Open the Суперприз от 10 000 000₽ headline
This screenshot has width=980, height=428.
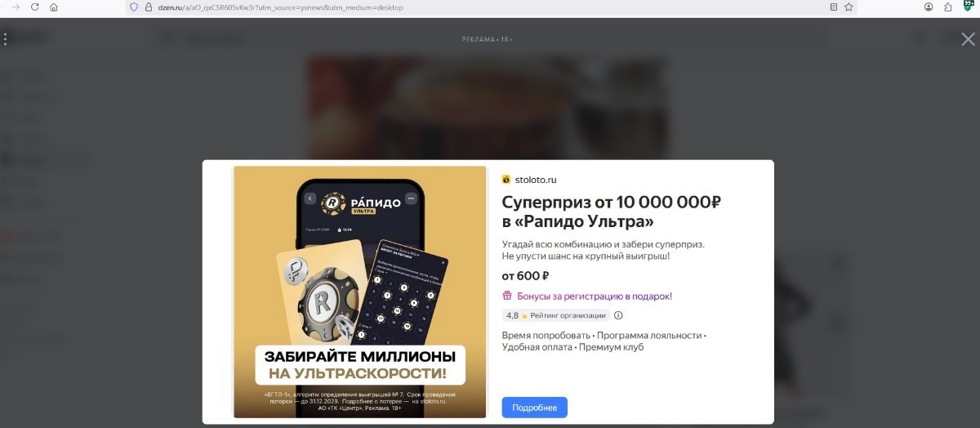pos(611,212)
